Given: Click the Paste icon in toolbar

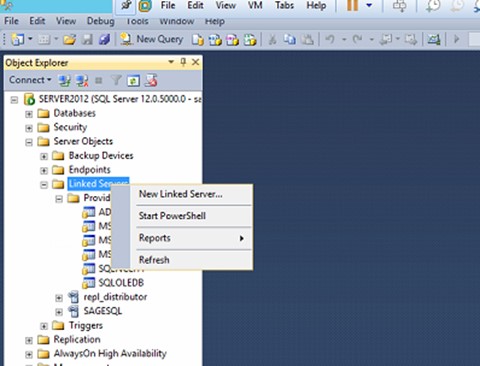Looking at the screenshot, I should click(307, 40).
